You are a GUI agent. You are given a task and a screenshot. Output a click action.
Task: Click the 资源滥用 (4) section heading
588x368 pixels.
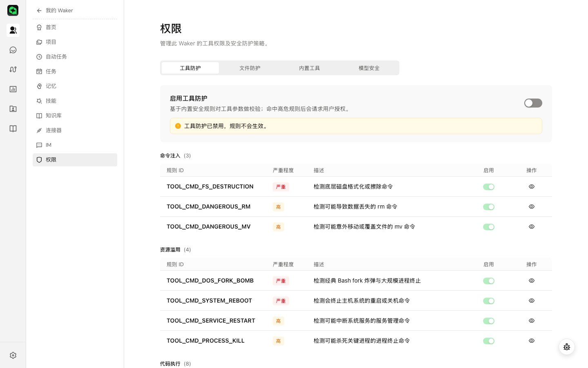pos(176,250)
